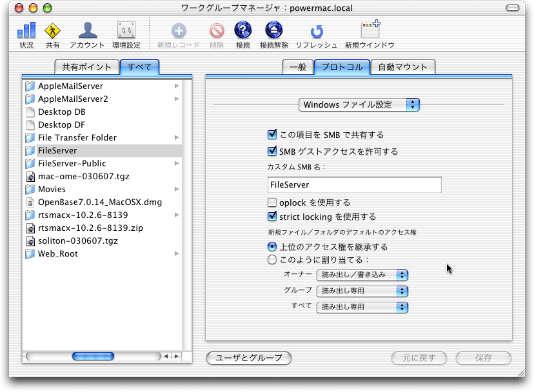Screen dimensions: 534x392
Task: Expand the Movies folder arrow
Action: click(177, 190)
